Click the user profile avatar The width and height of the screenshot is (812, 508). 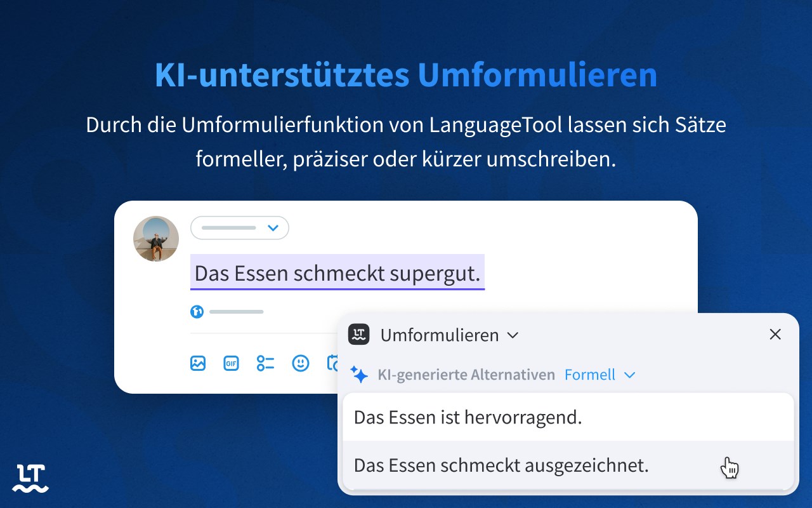tap(156, 239)
